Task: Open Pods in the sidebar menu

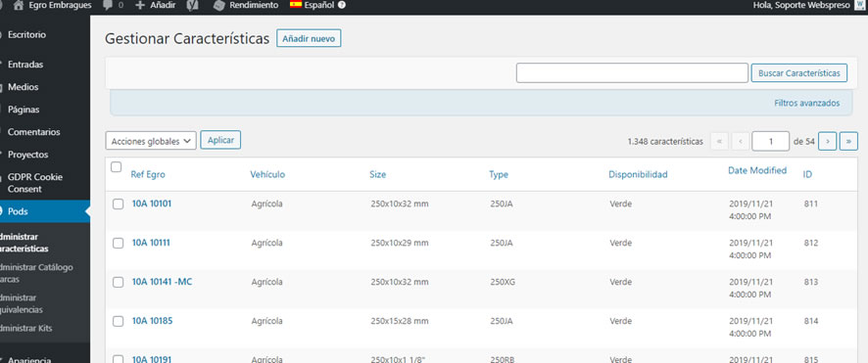Action: click(x=45, y=211)
